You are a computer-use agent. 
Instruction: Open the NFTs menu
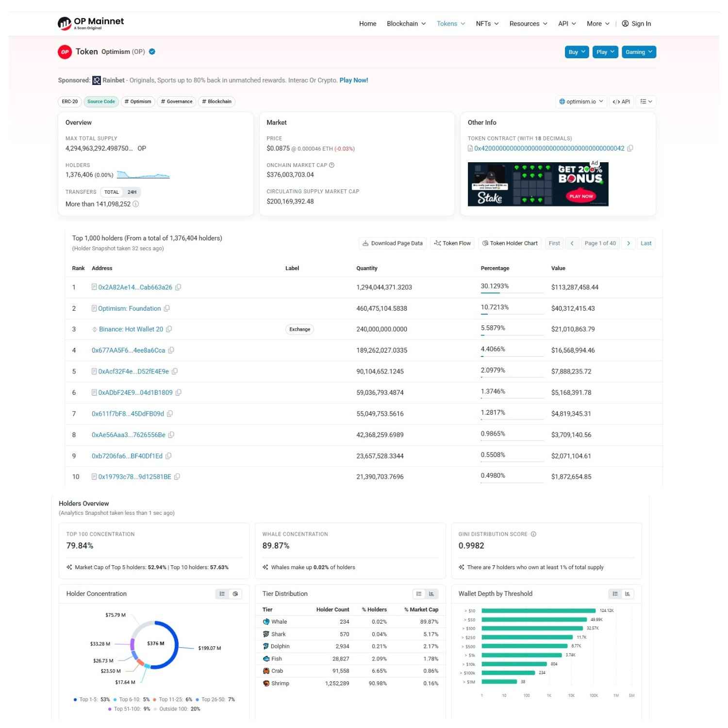tap(487, 23)
